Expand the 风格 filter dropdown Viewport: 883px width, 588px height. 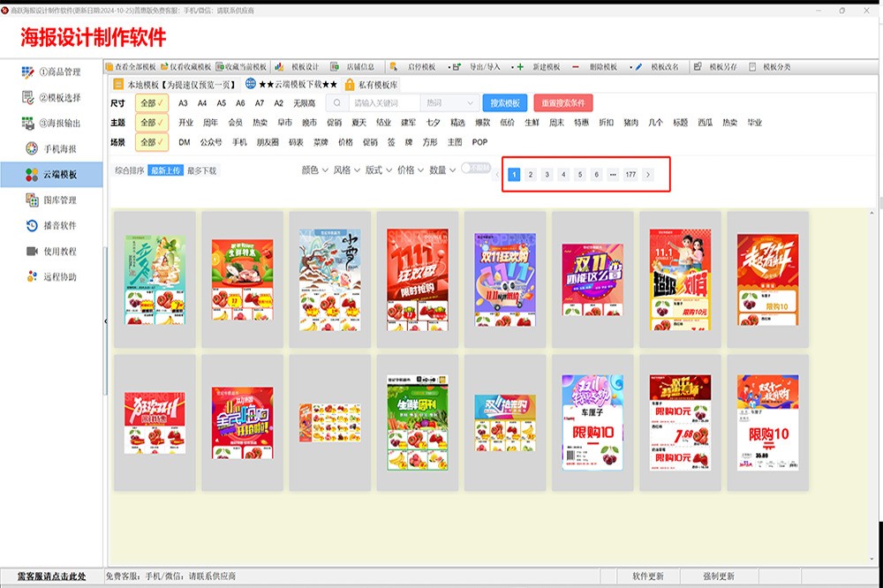(x=346, y=170)
